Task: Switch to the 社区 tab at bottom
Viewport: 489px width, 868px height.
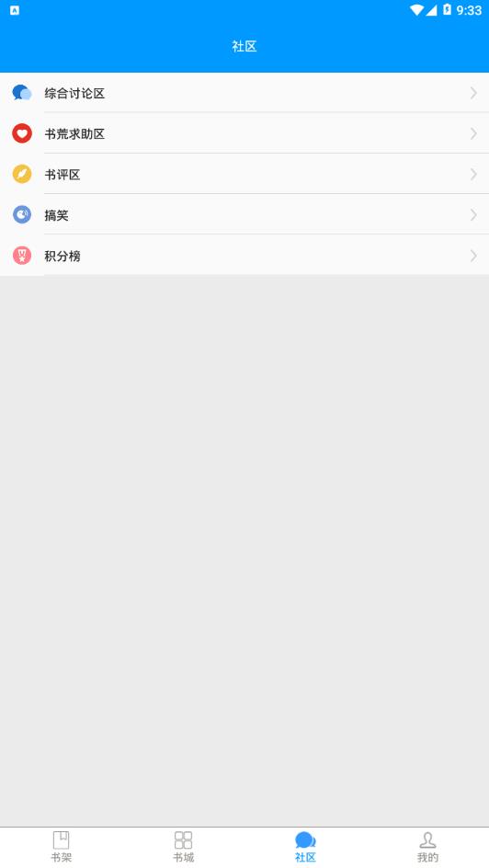Action: pyautogui.click(x=305, y=847)
